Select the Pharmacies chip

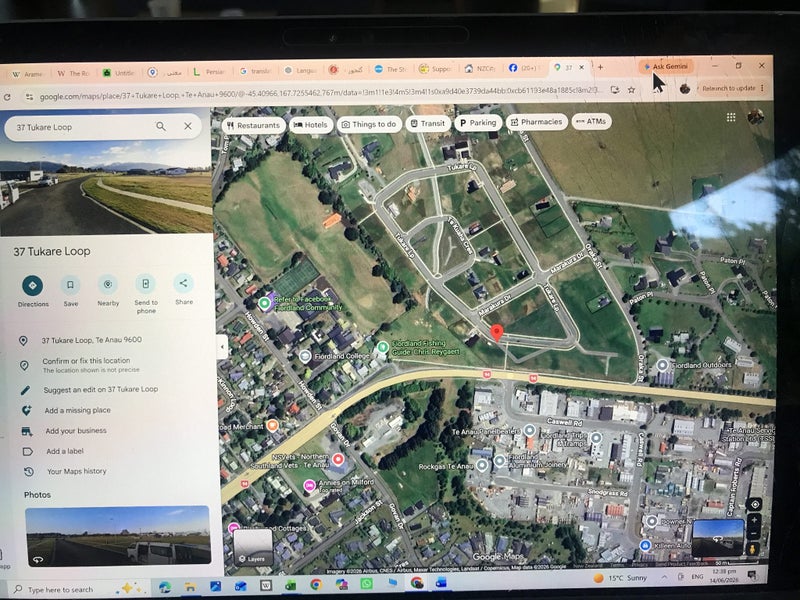pos(537,122)
